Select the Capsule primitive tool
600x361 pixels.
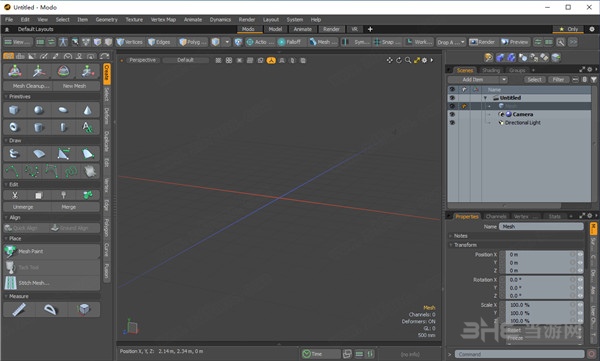click(63, 127)
